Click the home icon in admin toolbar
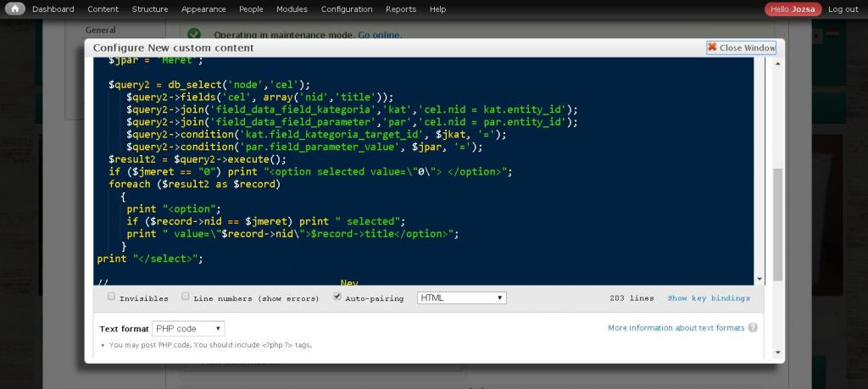 point(15,9)
